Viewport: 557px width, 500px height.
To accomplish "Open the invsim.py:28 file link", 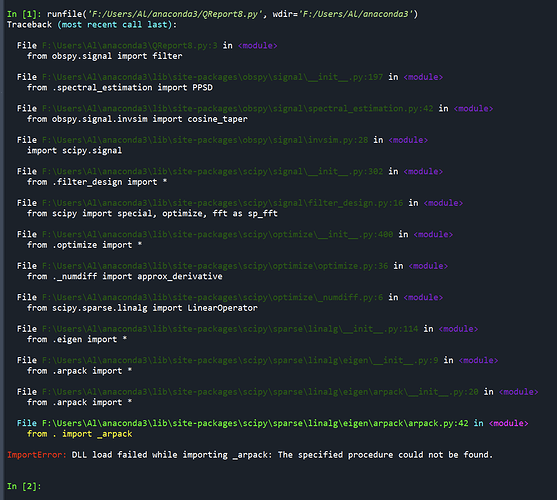I will [205, 140].
